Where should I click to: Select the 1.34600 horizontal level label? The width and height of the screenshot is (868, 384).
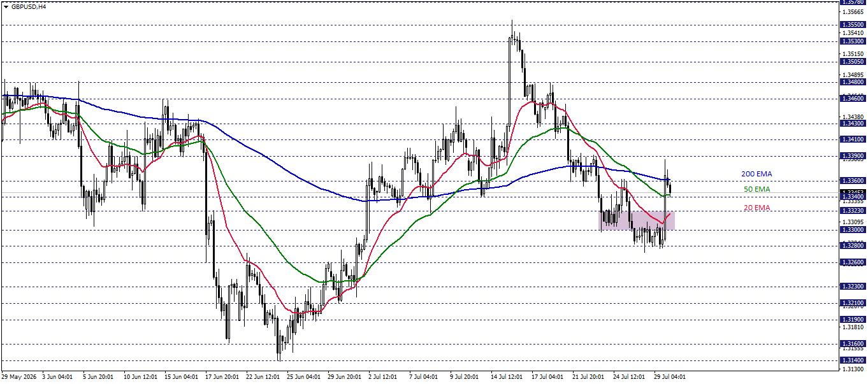(x=853, y=98)
